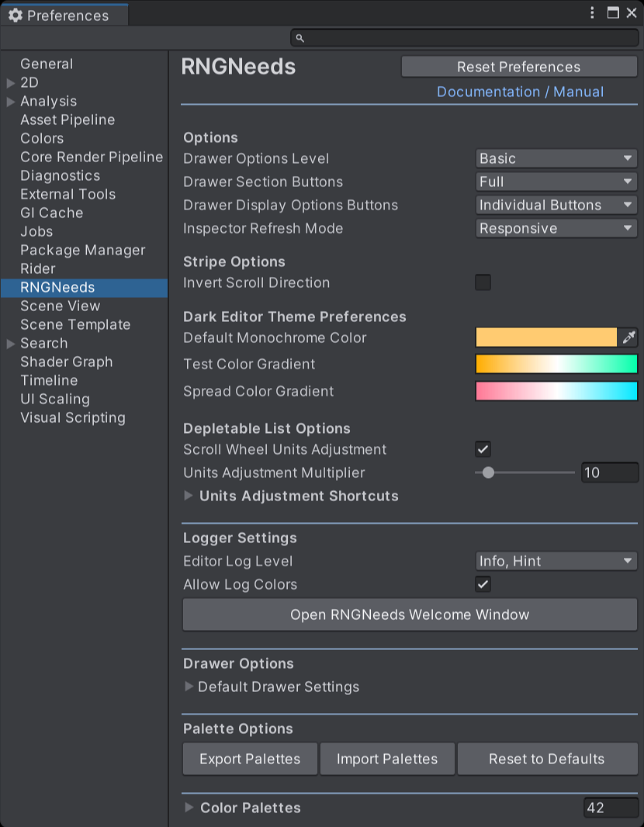Click the Reset Preferences button
The height and width of the screenshot is (827, 644).
518,67
